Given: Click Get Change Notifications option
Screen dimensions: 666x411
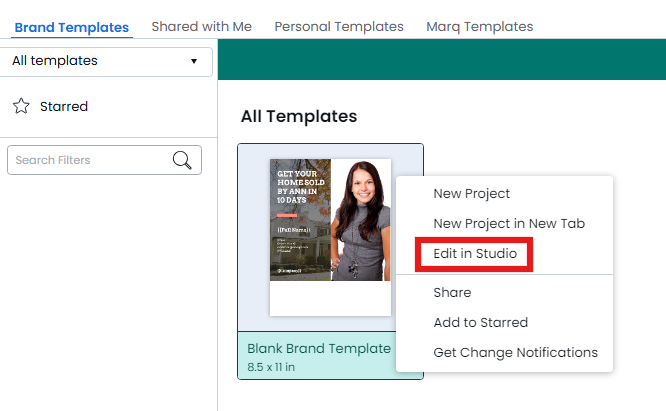Looking at the screenshot, I should [x=515, y=353].
